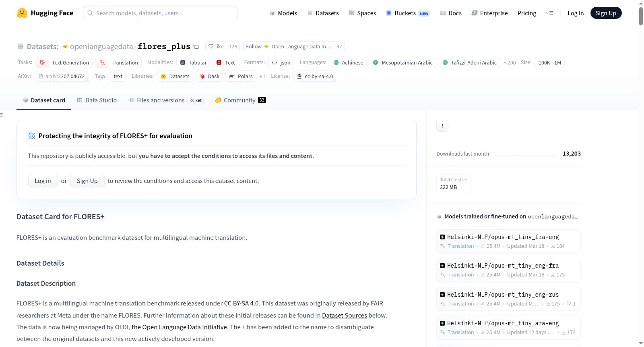Toggle the table of contents sidebar icon
This screenshot has height=347, width=644.
(2, 115)
